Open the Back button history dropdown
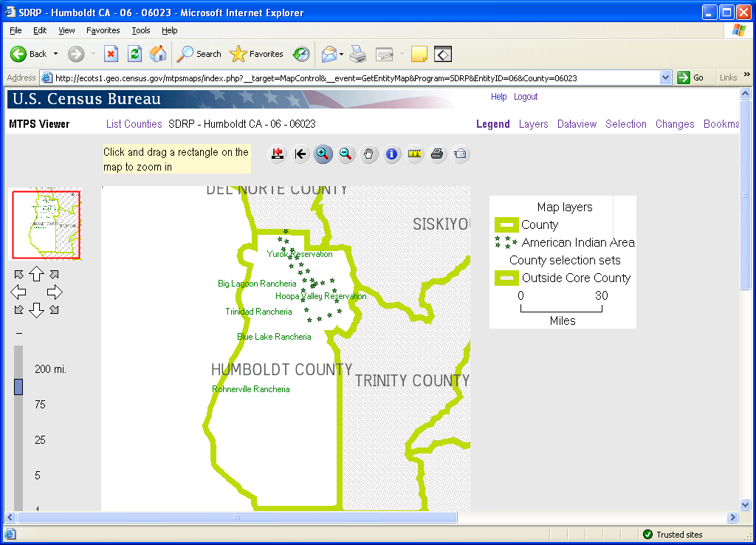 (55, 54)
